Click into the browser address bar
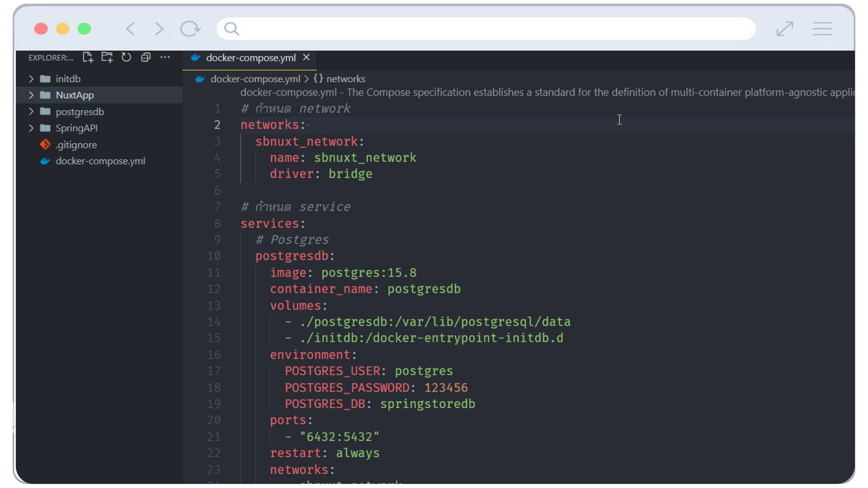 click(486, 29)
